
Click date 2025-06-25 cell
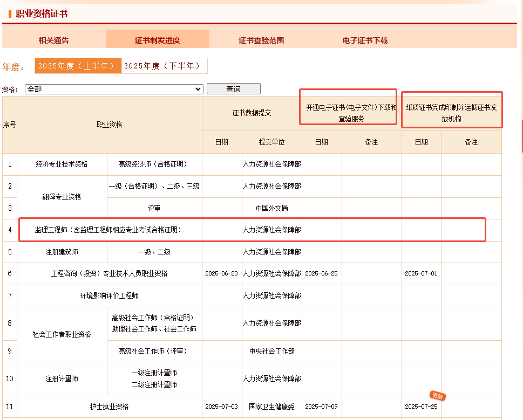[x=322, y=273]
